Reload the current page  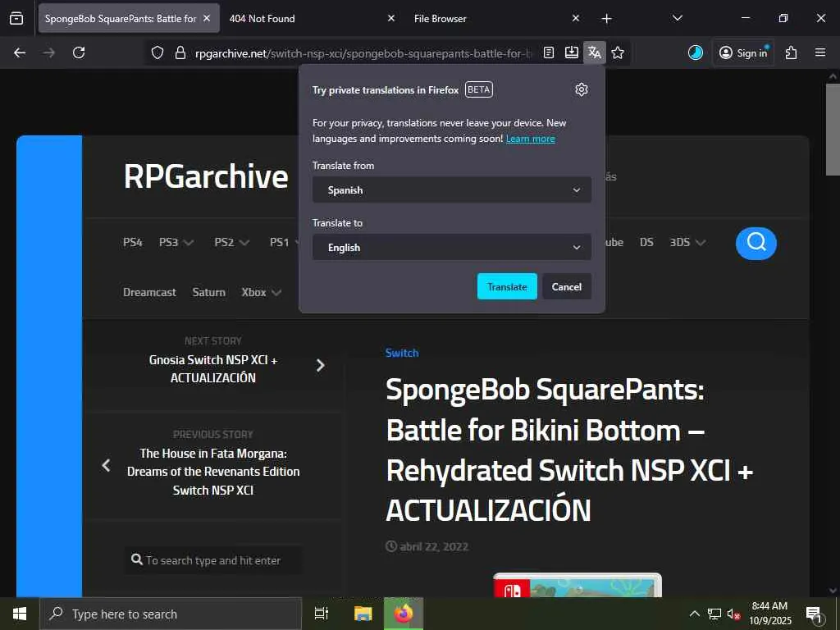79,52
